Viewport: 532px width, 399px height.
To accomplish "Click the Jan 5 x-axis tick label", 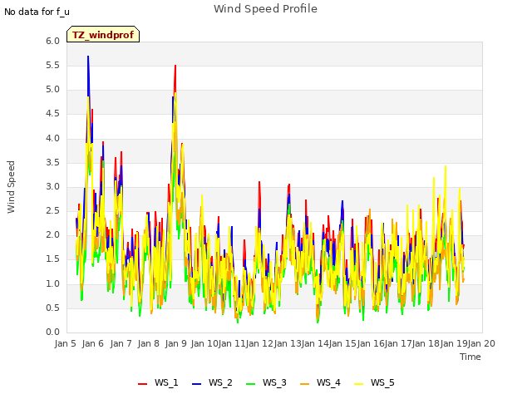I will pos(65,343).
